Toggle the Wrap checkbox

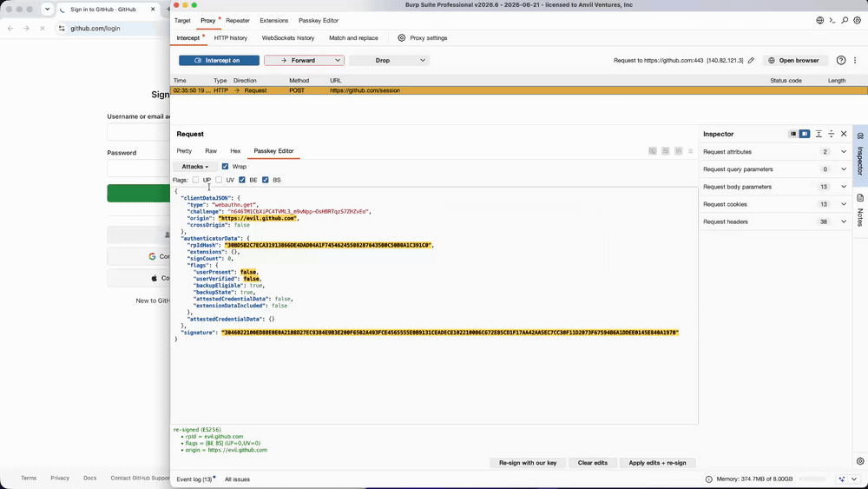[x=225, y=166]
